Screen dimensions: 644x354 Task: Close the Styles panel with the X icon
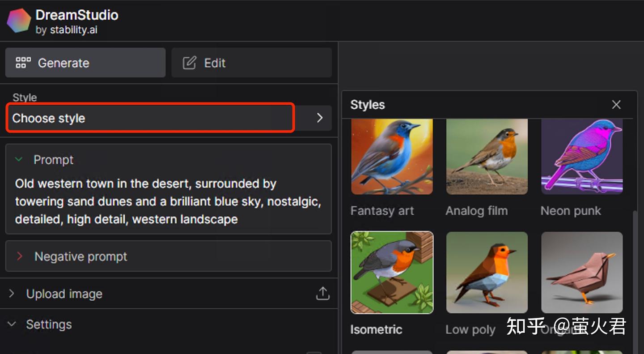tap(616, 104)
